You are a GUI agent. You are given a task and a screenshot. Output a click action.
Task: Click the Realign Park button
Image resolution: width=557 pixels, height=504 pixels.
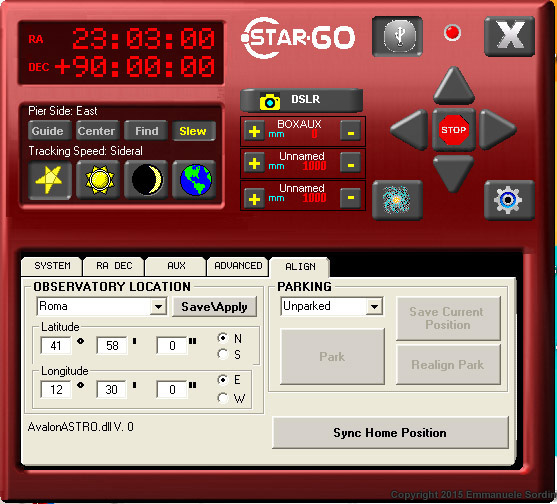click(448, 364)
